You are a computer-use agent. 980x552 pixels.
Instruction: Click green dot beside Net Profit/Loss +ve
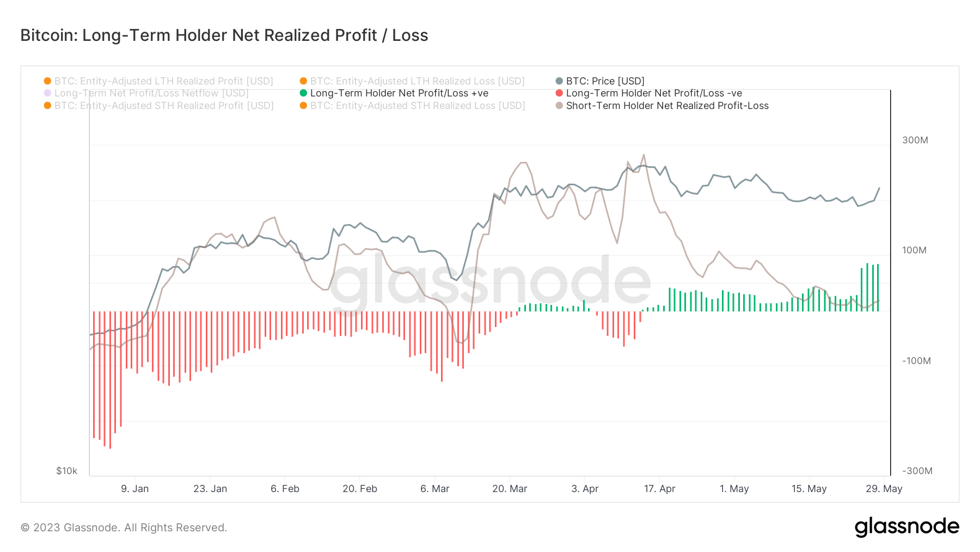(x=303, y=93)
